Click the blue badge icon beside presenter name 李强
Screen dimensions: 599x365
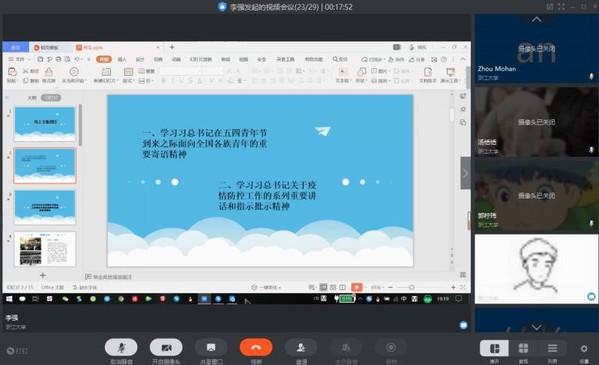(x=463, y=325)
